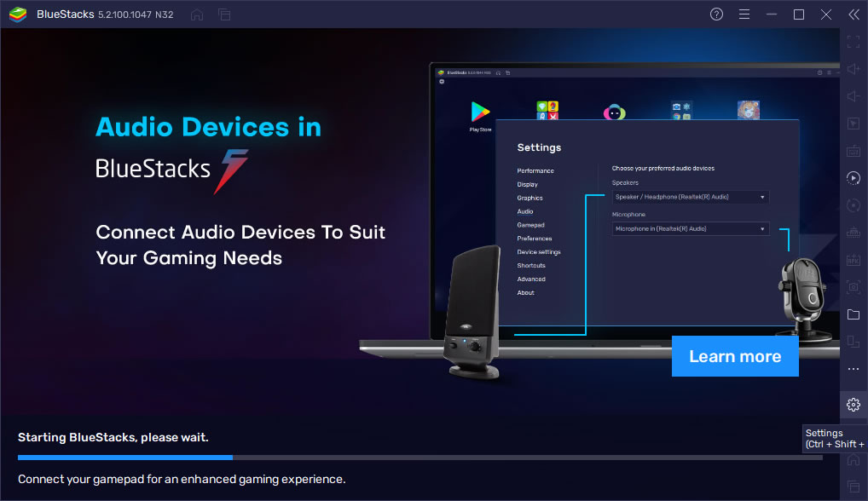Capture a screenshot
Screen dimensions: 868x501
point(853,287)
